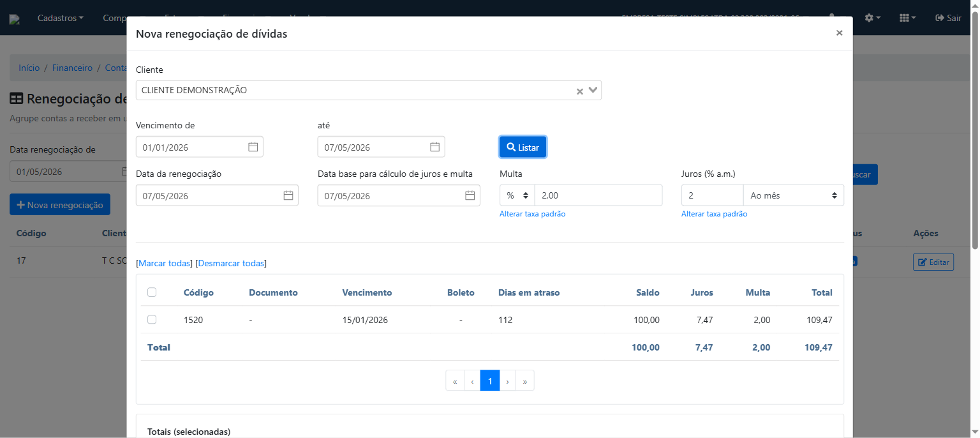Click 'Nova renegociação' button in background page
This screenshot has height=438, width=980.
(x=60, y=205)
